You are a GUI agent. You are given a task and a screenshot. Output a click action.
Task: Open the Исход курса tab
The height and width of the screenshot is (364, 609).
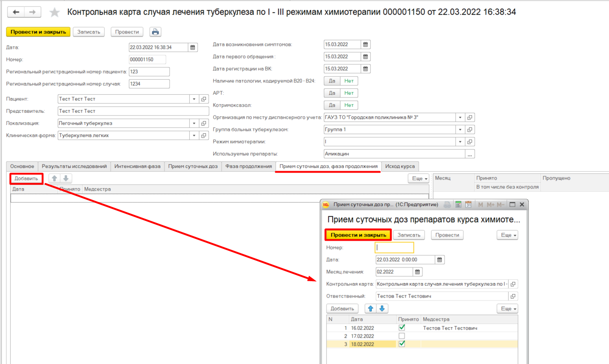tap(400, 166)
